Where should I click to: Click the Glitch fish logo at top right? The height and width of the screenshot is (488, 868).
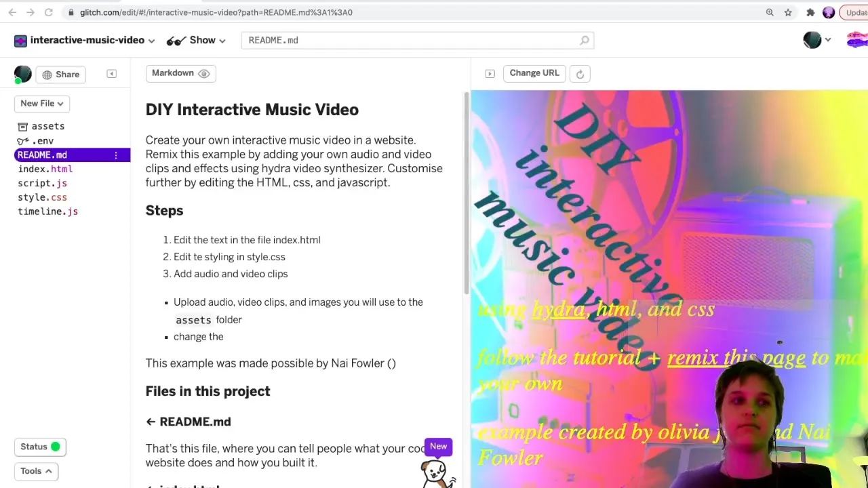click(x=857, y=41)
